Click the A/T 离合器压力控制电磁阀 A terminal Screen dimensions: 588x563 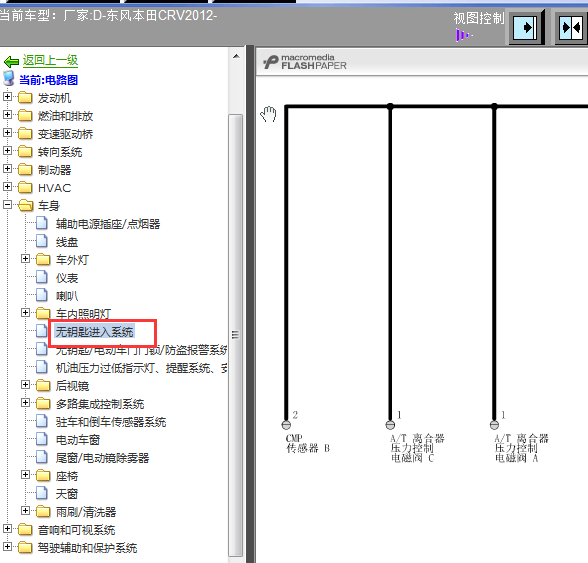coord(494,425)
